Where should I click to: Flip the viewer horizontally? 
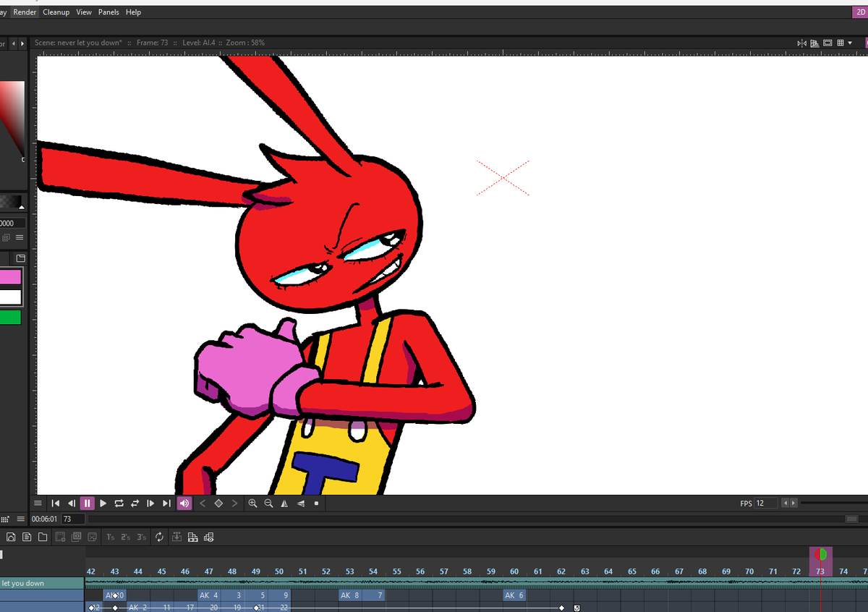pyautogui.click(x=284, y=503)
